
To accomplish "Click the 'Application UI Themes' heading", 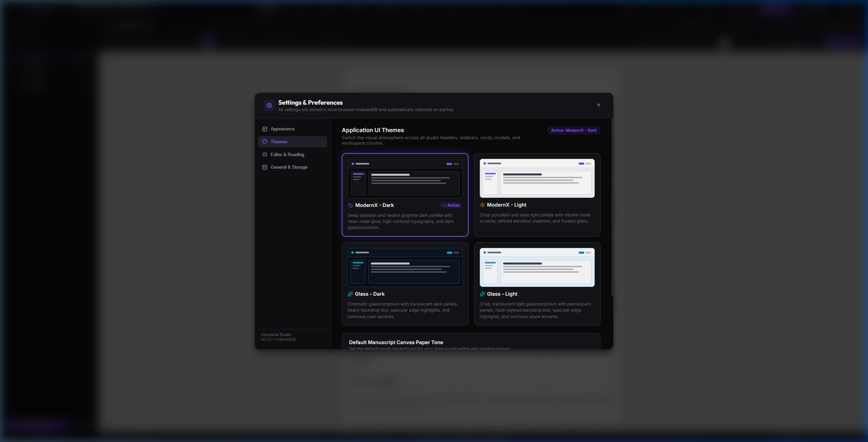I will [x=373, y=130].
